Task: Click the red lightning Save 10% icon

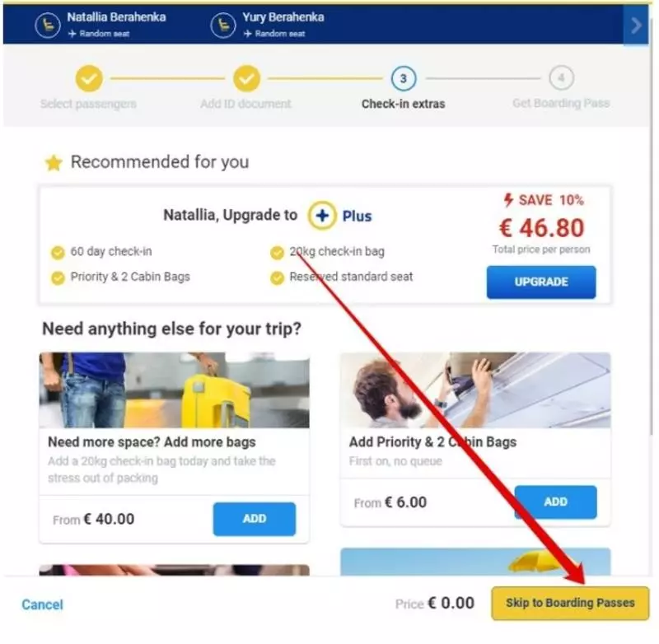Action: click(508, 200)
